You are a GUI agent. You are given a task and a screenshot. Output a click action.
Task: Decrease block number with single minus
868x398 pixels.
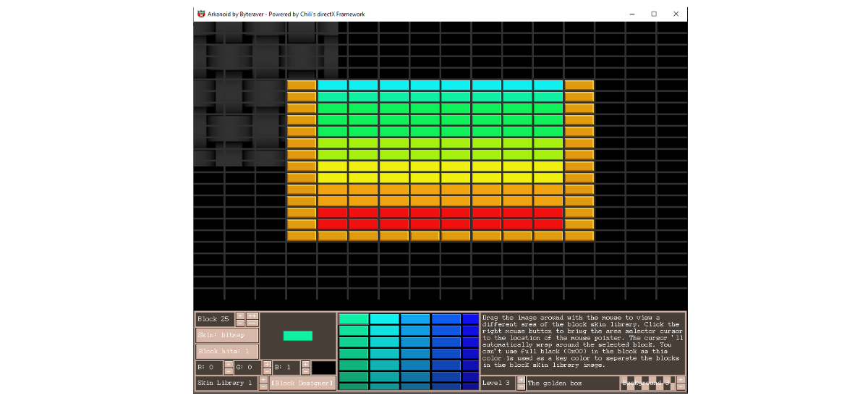240,323
